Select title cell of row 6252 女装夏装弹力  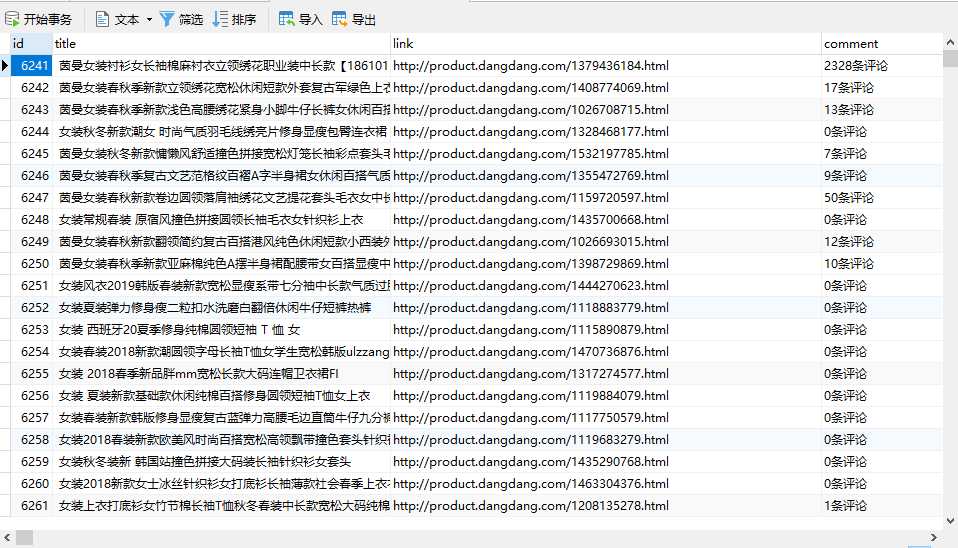(x=221, y=307)
